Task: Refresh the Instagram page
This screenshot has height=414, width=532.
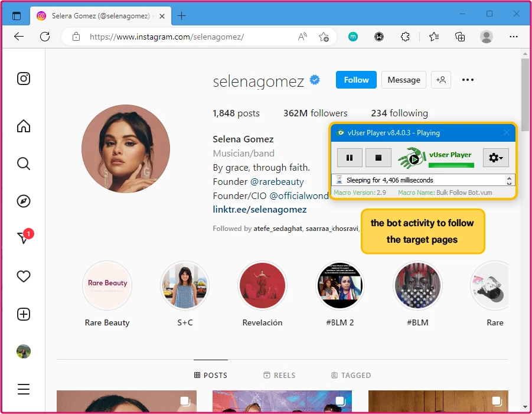Action: coord(45,37)
